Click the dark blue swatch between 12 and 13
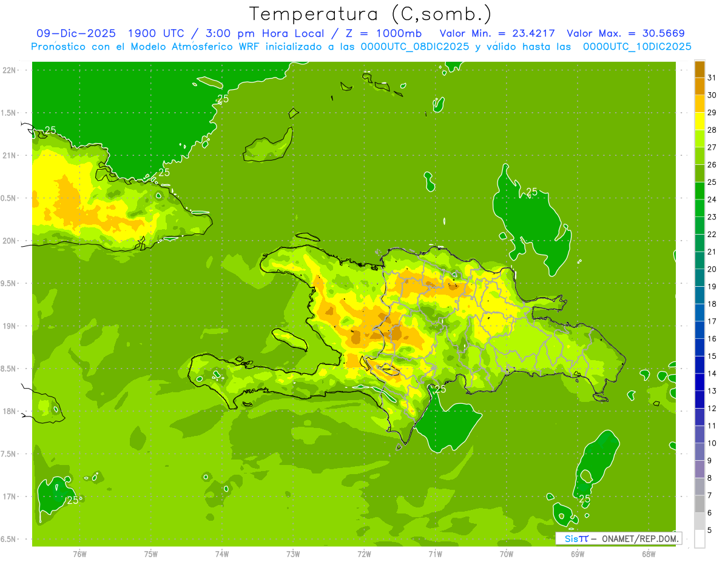 coord(699,400)
